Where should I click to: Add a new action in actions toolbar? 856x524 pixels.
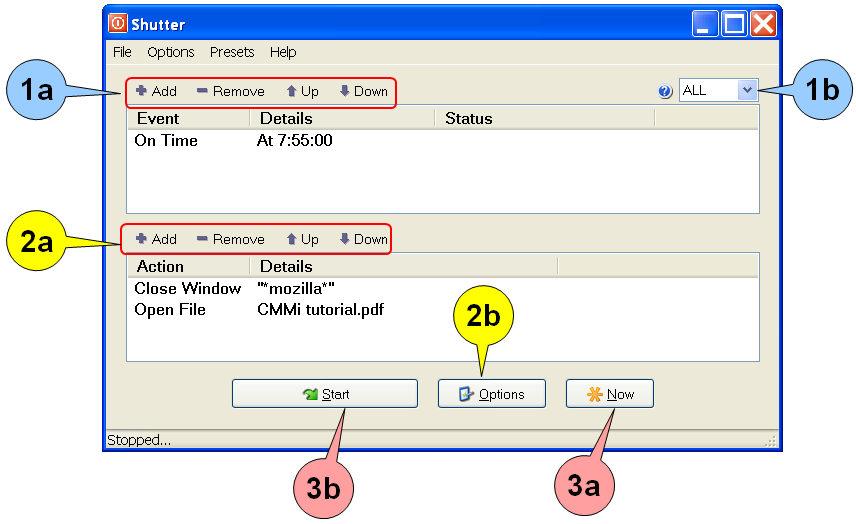pyautogui.click(x=156, y=239)
